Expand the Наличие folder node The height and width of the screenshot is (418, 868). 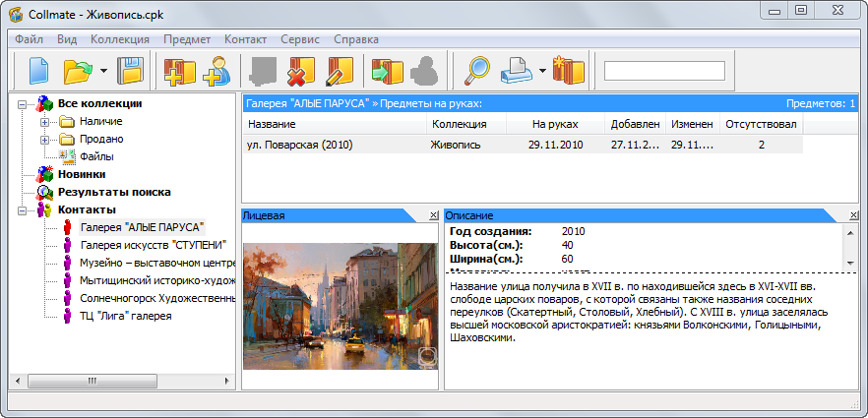44,121
